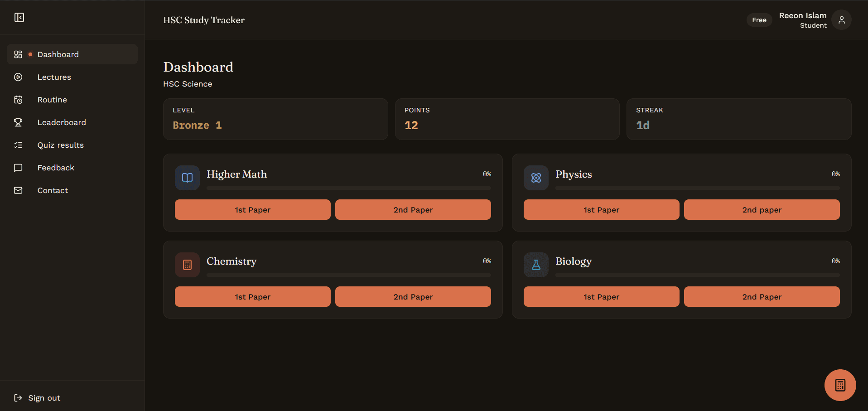Open Biology 2nd Paper
This screenshot has width=868, height=411.
[x=762, y=297]
